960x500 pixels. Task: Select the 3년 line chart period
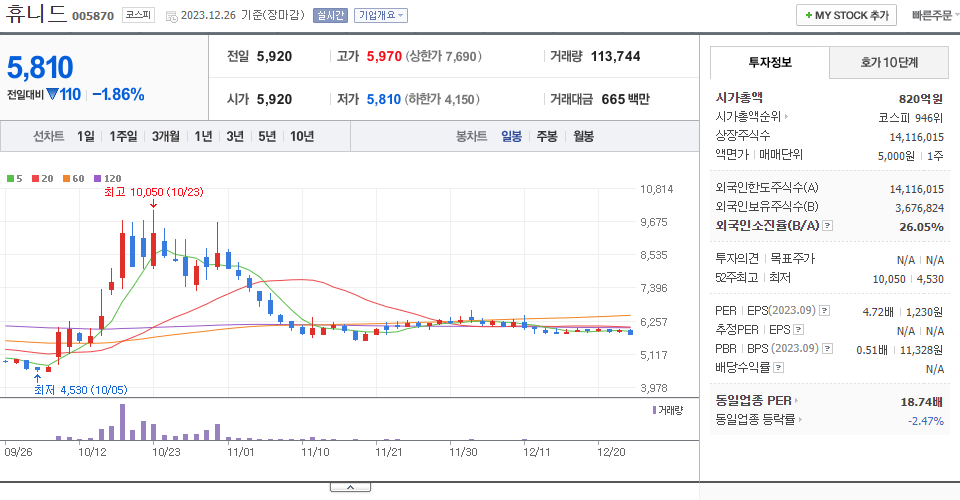(235, 136)
